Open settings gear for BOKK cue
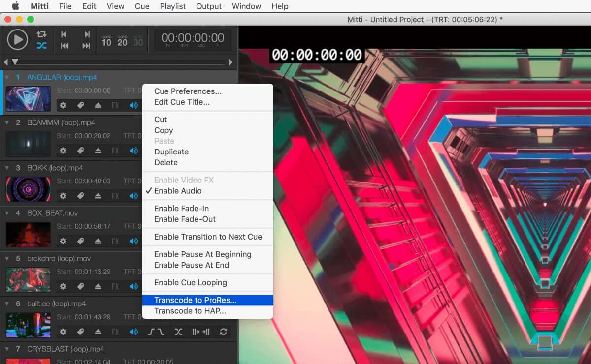Image resolution: width=591 pixels, height=364 pixels. click(x=63, y=196)
